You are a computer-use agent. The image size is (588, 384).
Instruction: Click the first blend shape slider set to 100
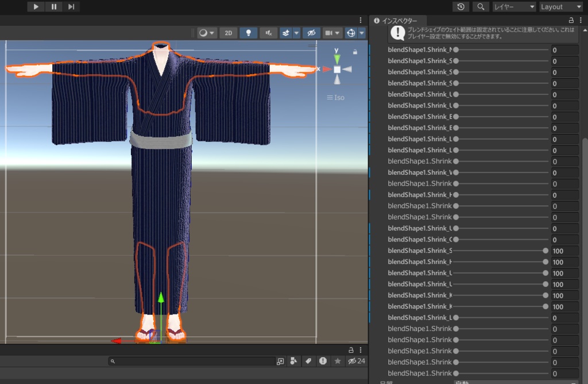pos(546,251)
